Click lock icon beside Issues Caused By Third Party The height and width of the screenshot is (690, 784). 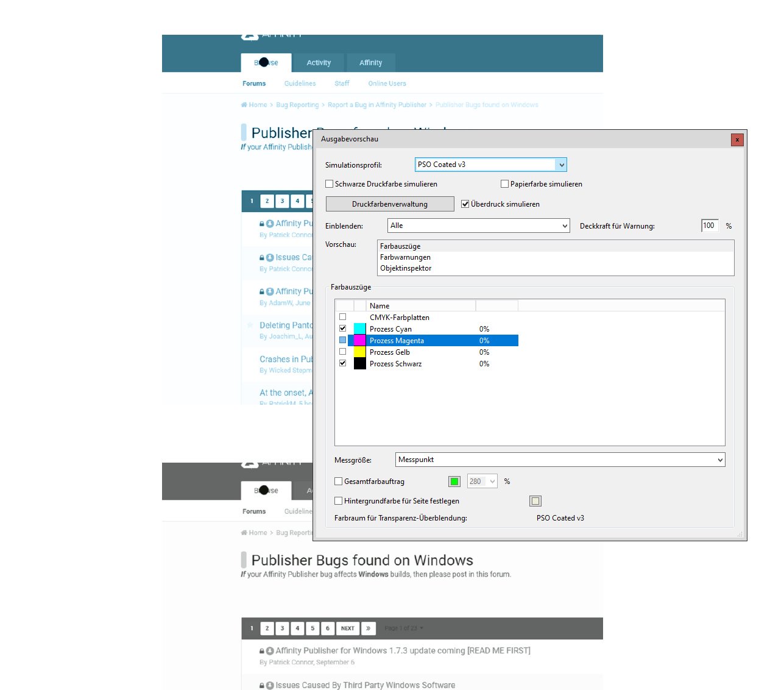[x=262, y=686]
